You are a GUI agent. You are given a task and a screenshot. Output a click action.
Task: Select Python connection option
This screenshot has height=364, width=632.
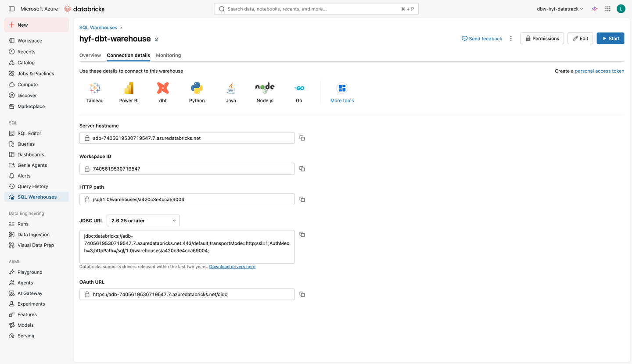coord(197,93)
